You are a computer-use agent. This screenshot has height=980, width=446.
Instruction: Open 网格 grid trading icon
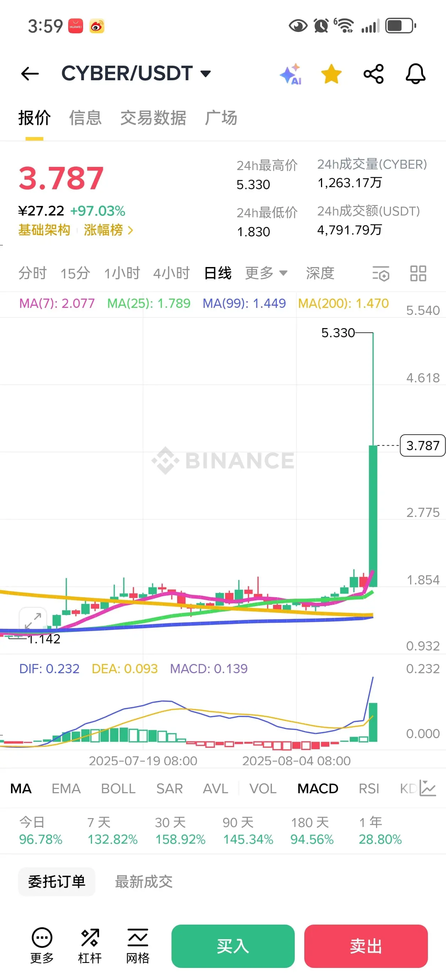point(138,945)
